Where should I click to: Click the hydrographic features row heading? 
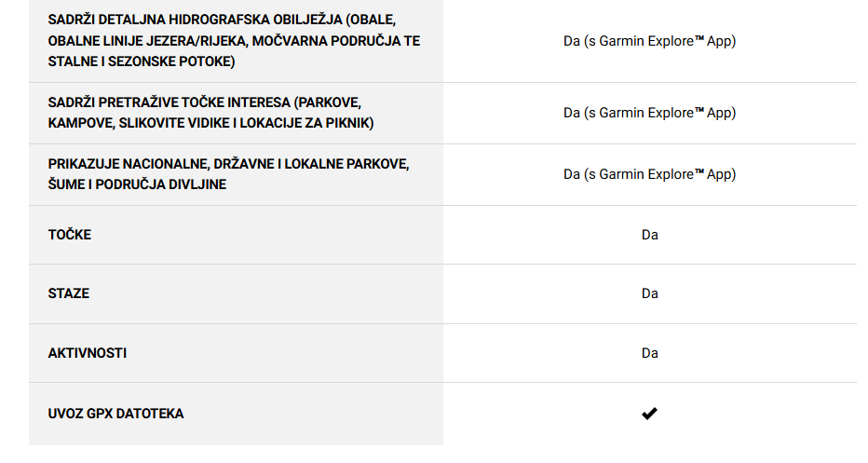[234, 40]
